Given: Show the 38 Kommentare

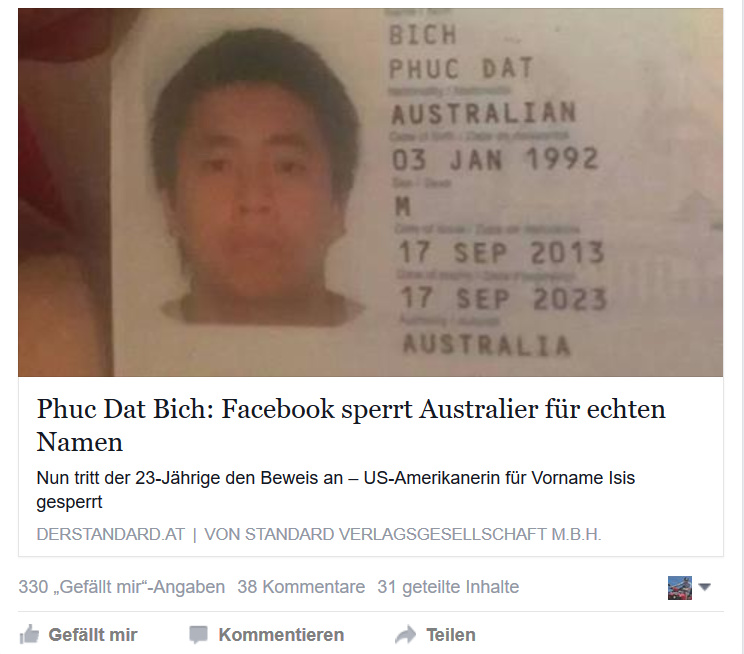Looking at the screenshot, I should coord(301,587).
